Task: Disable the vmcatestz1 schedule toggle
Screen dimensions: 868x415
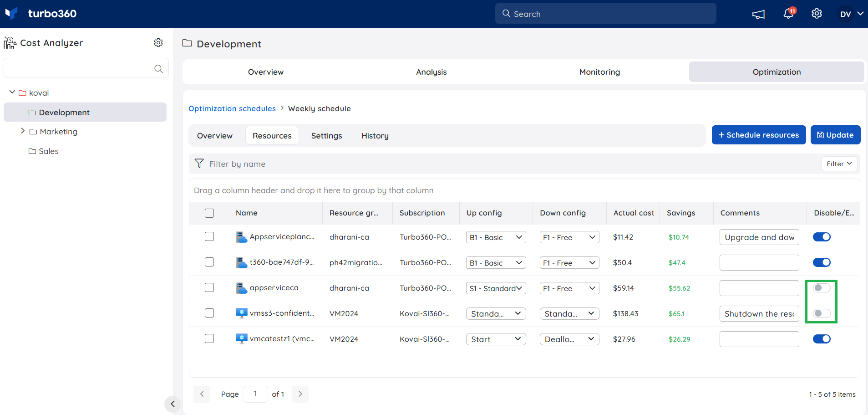Action: click(x=822, y=339)
